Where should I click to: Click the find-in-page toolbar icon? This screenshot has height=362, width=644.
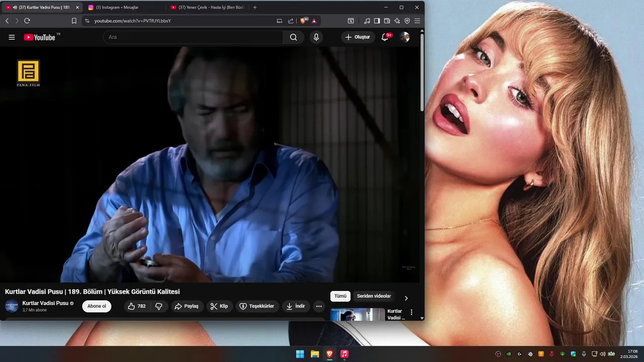pyautogui.click(x=351, y=21)
